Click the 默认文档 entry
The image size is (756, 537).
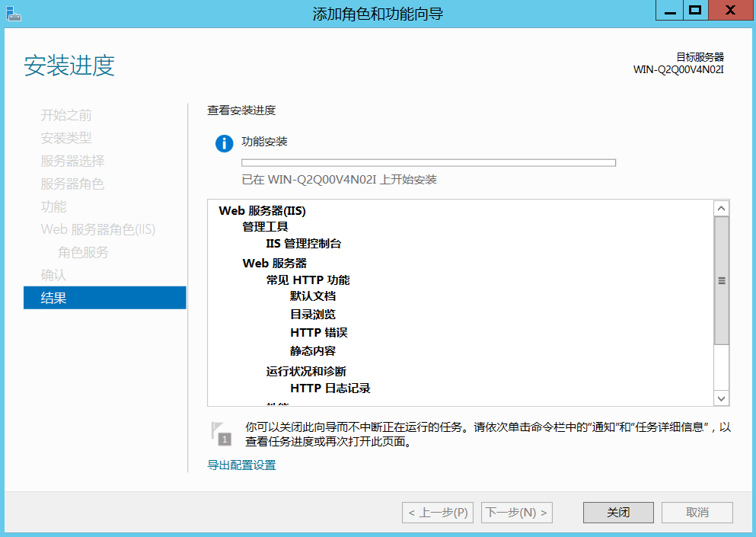pyautogui.click(x=313, y=296)
